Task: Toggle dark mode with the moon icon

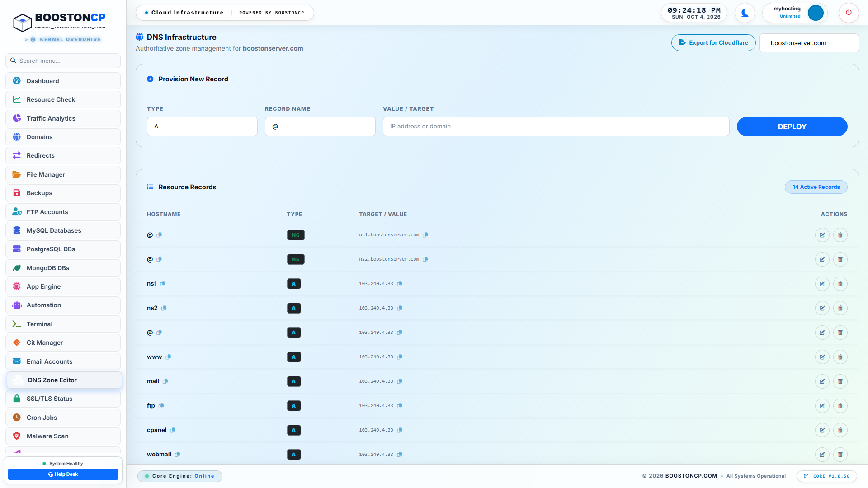Action: (745, 13)
